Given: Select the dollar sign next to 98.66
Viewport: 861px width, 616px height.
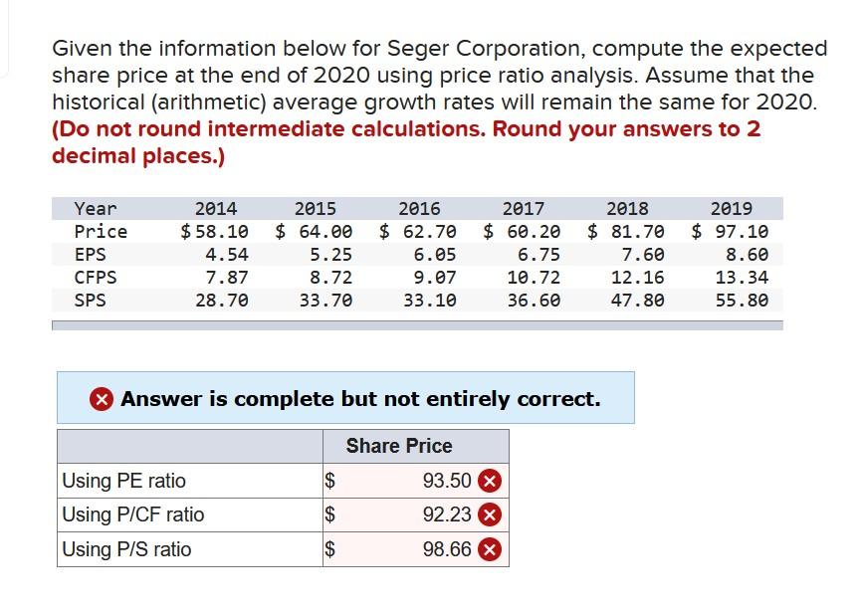Looking at the screenshot, I should (328, 548).
